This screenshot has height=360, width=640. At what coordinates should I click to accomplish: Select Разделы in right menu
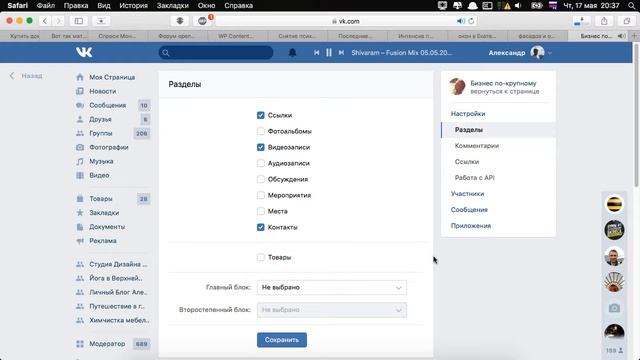(x=498, y=130)
